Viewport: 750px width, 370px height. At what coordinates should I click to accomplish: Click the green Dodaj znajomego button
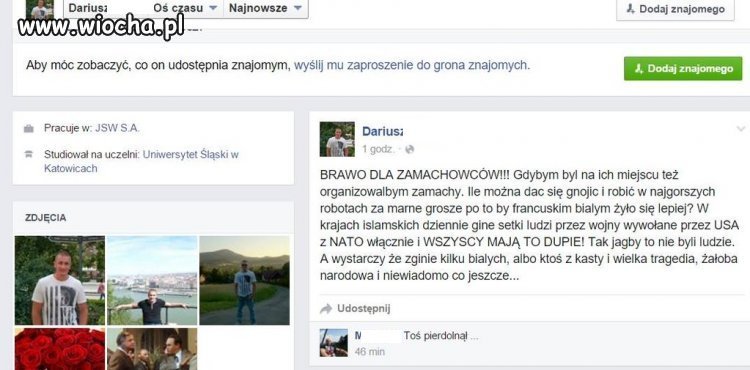point(683,69)
